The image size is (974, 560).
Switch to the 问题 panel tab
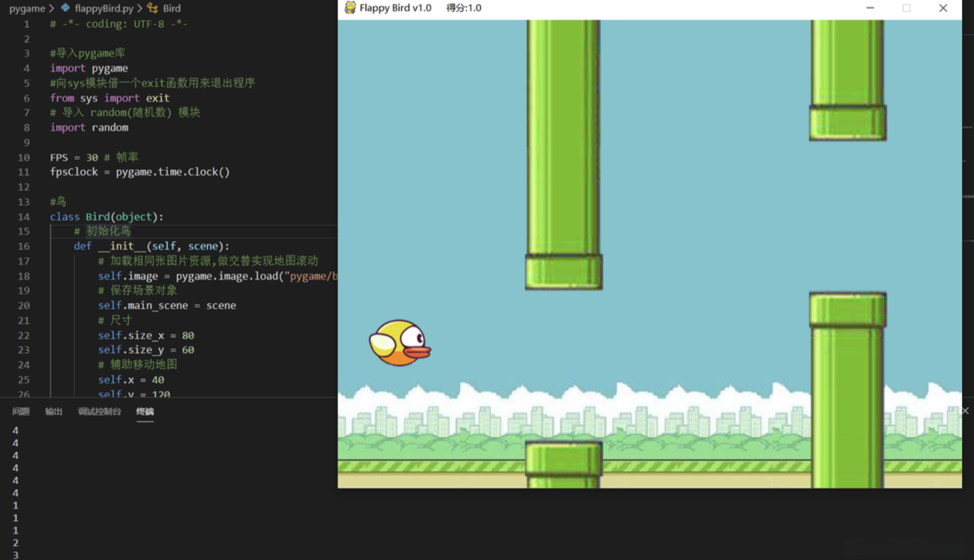[21, 411]
